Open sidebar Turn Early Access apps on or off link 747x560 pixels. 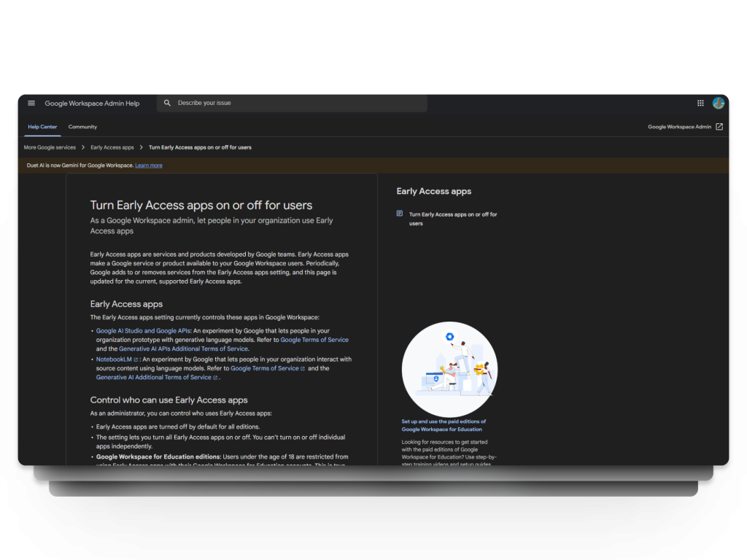[453, 219]
